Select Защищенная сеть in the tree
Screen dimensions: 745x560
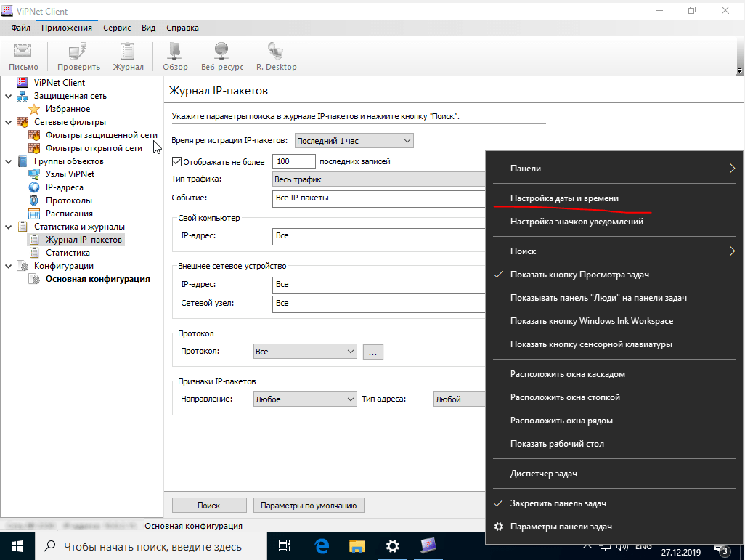pyautogui.click(x=70, y=96)
